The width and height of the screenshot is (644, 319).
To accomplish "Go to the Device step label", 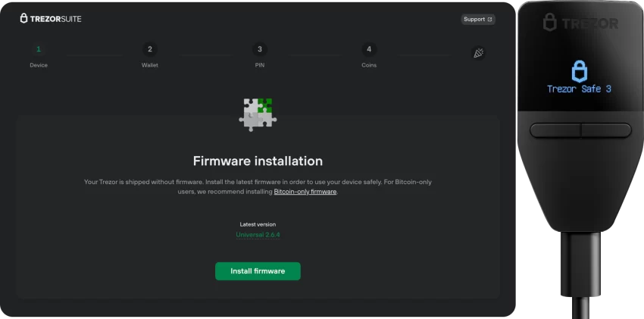I will pos(39,65).
